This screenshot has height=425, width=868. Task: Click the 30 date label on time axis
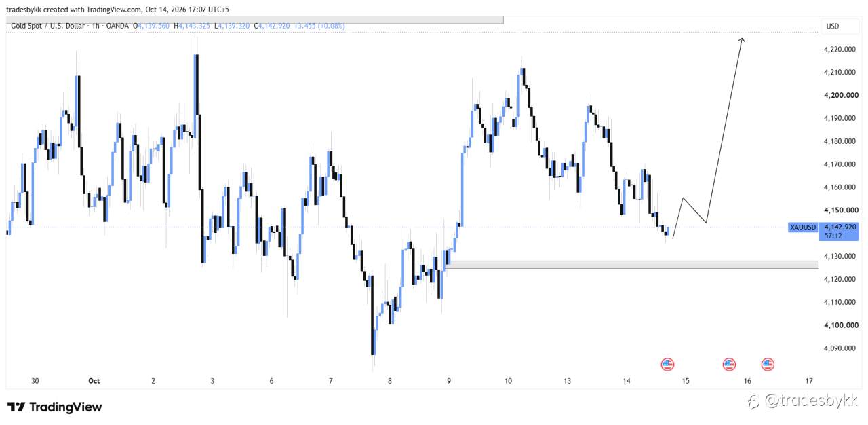[x=35, y=382]
